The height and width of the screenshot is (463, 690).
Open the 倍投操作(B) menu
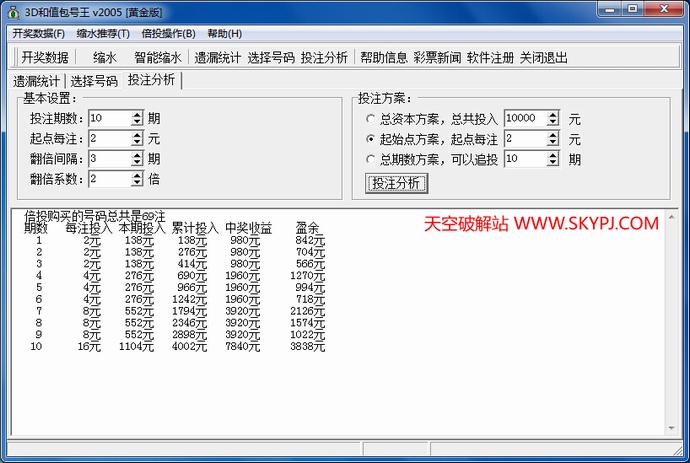[169, 34]
